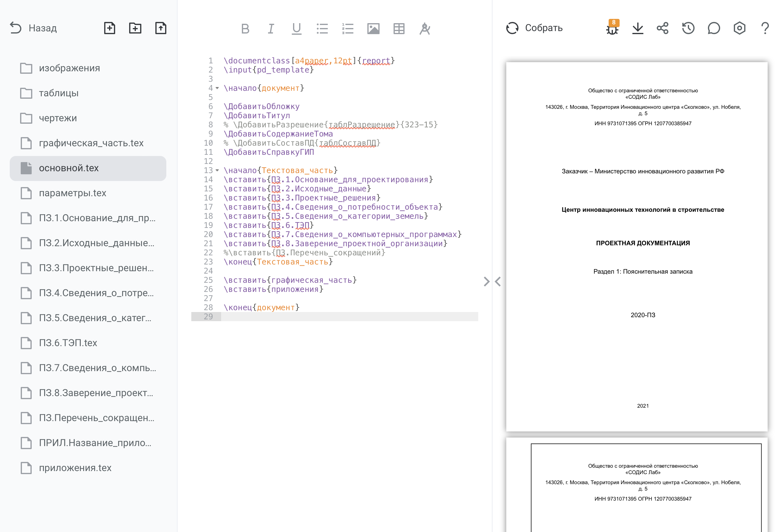Screen dimensions: 778x532
Task: Click 2020-ПЗ text in preview
Action: point(643,315)
